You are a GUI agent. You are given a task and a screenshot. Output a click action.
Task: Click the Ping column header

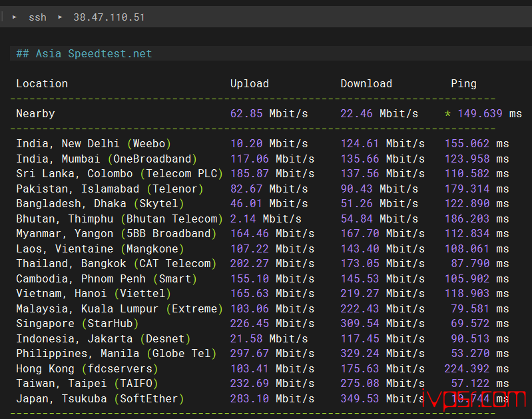pos(463,83)
